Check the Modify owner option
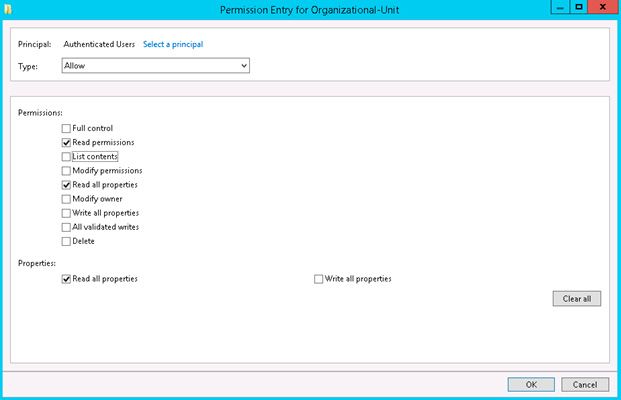 (66, 199)
